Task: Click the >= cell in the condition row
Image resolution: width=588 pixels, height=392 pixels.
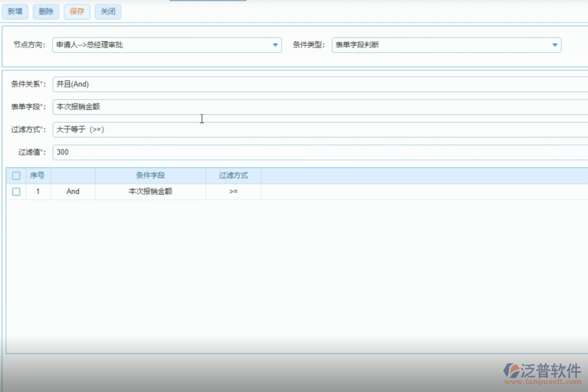Action: [233, 191]
